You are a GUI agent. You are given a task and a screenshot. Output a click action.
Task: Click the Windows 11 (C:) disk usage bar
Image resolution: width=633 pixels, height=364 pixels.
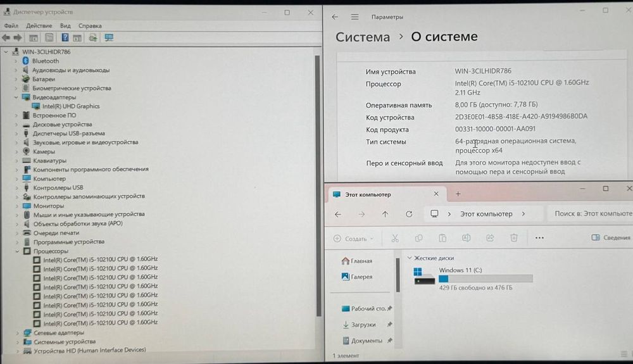coord(486,279)
